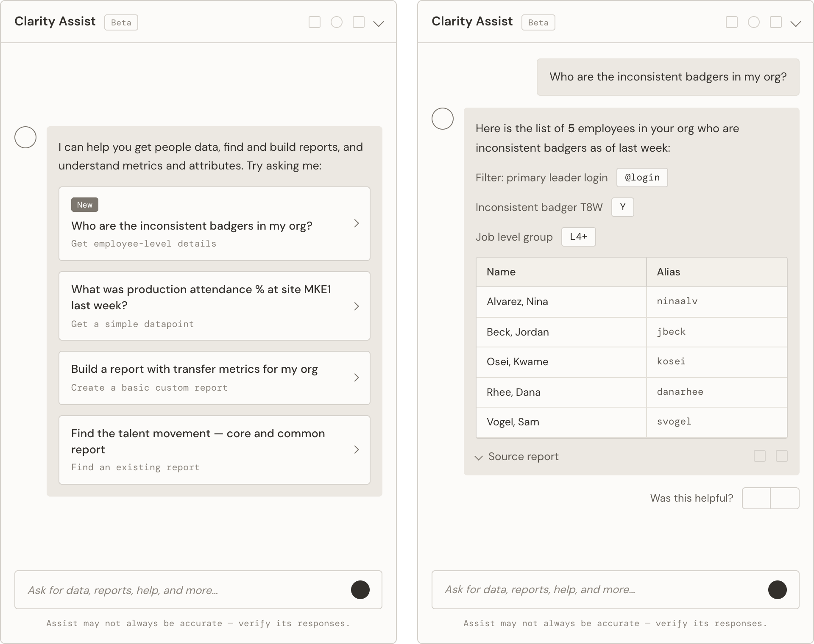Click the L4+ job level group chip
The height and width of the screenshot is (644, 814).
[x=579, y=237]
